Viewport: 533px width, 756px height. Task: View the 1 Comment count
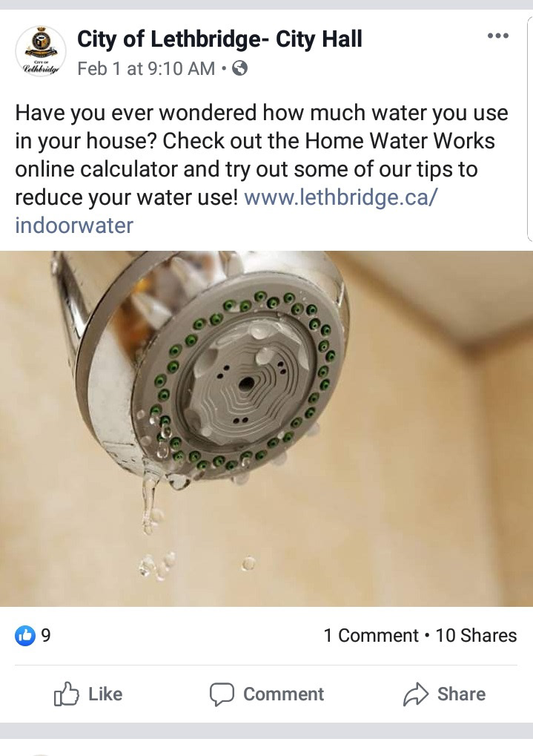point(371,636)
